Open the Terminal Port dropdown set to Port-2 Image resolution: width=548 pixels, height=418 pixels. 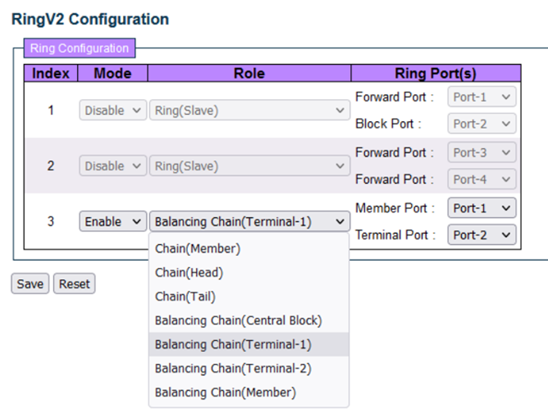tap(482, 235)
